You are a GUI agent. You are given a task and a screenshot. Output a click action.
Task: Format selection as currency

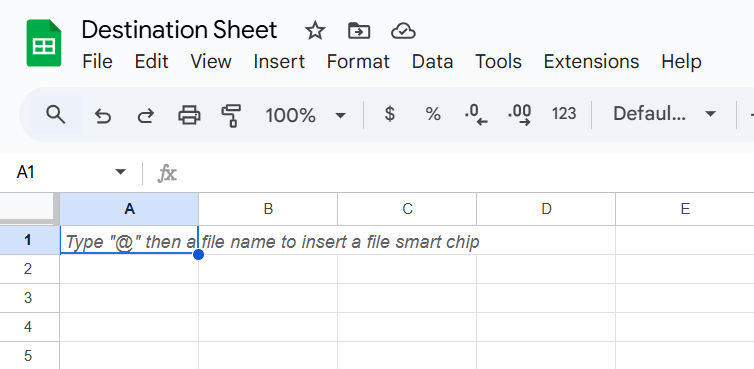[x=390, y=114]
